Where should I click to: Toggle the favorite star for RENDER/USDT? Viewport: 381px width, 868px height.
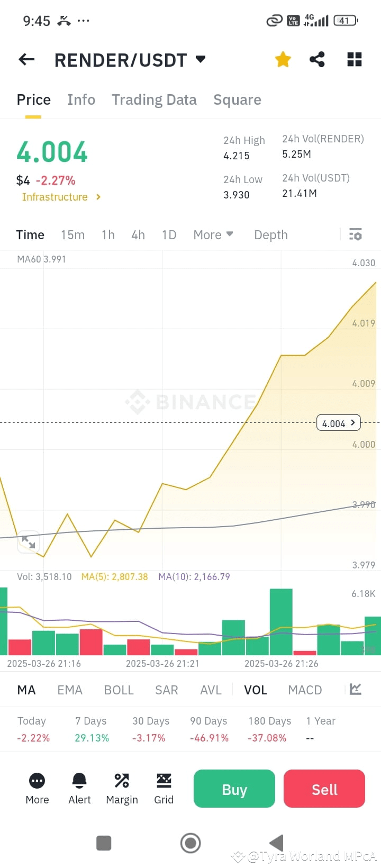283,59
